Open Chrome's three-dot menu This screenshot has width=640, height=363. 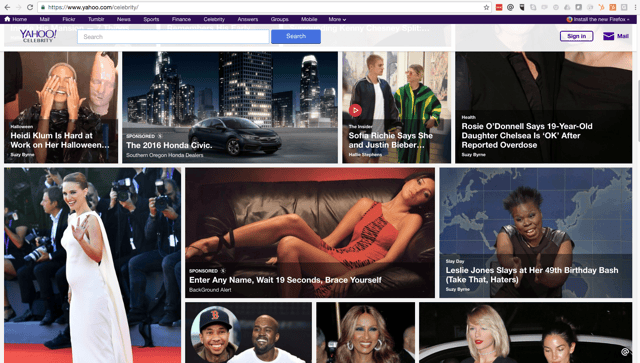pos(635,7)
